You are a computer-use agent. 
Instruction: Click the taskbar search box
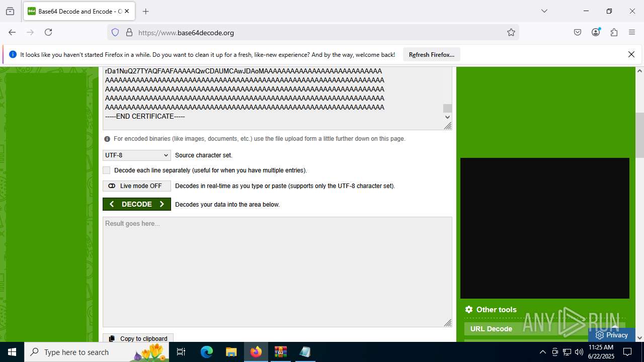(x=97, y=352)
